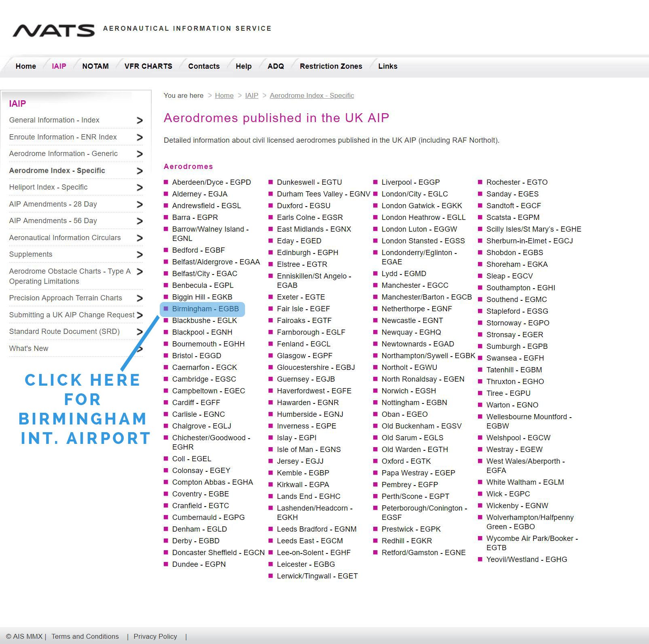Click the NATS logo

pos(54,30)
